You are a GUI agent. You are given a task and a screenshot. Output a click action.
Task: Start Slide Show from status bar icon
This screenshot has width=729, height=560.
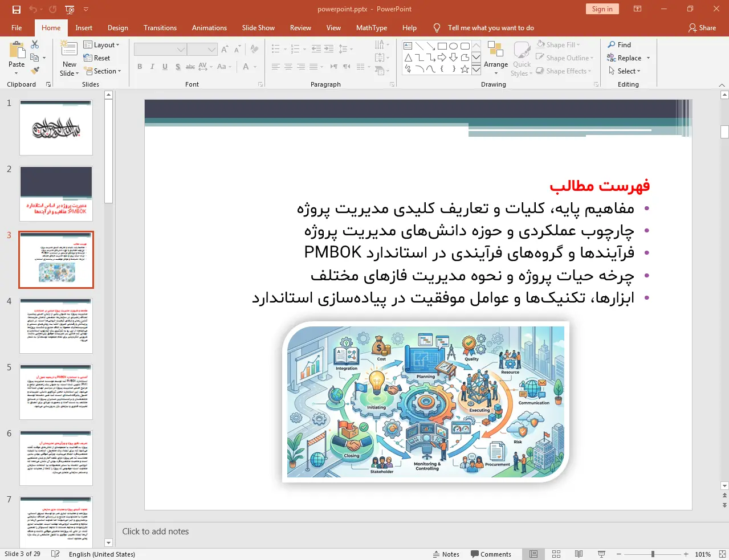click(x=601, y=554)
